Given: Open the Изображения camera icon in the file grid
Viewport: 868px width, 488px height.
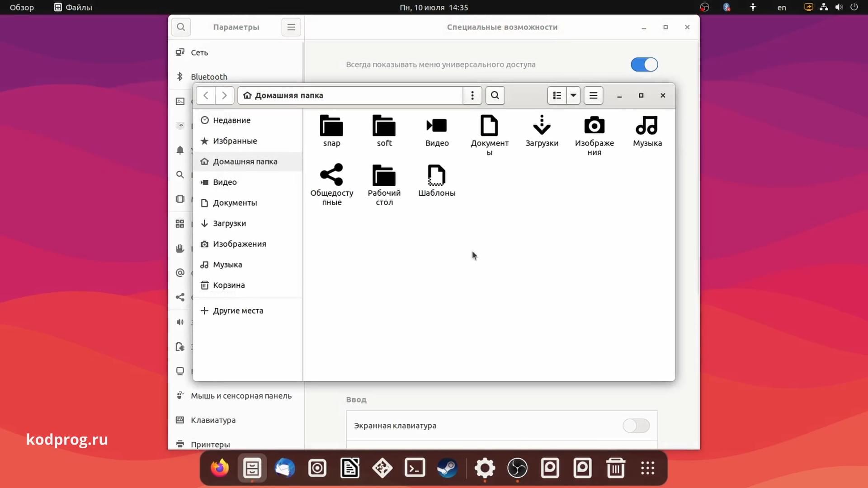Looking at the screenshot, I should (594, 135).
